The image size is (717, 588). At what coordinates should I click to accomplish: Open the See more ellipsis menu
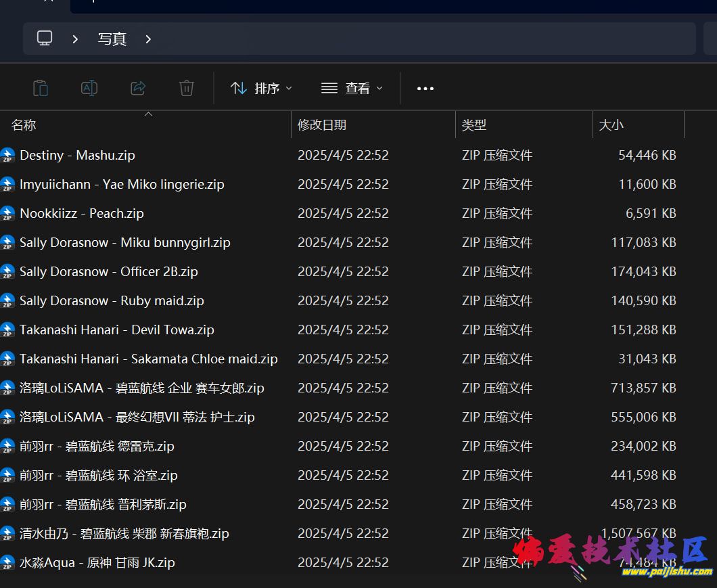pyautogui.click(x=425, y=89)
